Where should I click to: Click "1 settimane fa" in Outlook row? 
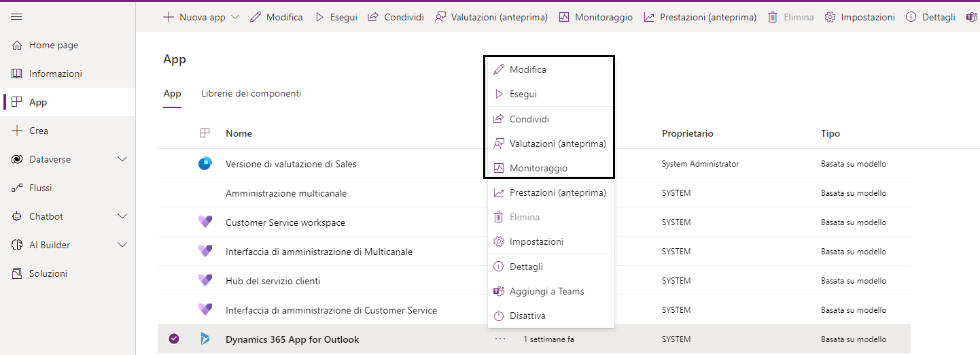548,339
